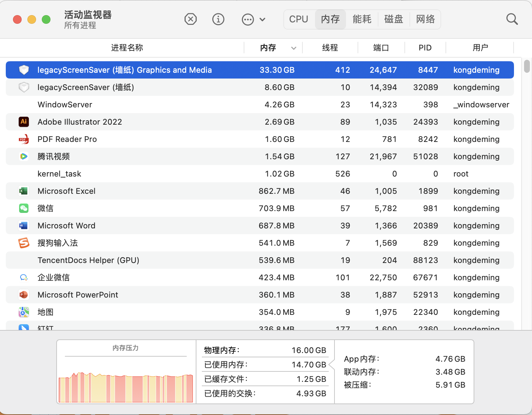Click the process info (i) toolbar icon
The image size is (532, 415).
[x=218, y=19]
